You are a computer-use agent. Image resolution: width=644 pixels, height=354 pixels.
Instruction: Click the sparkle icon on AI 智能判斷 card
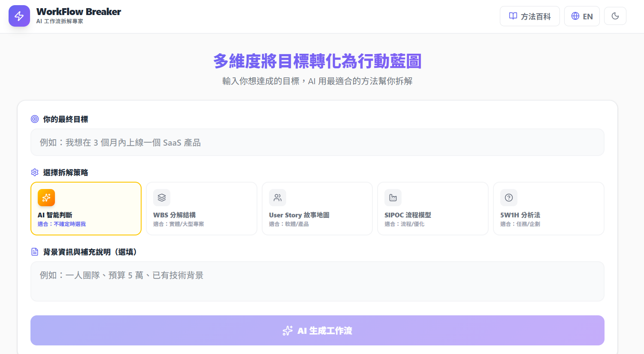click(x=46, y=198)
